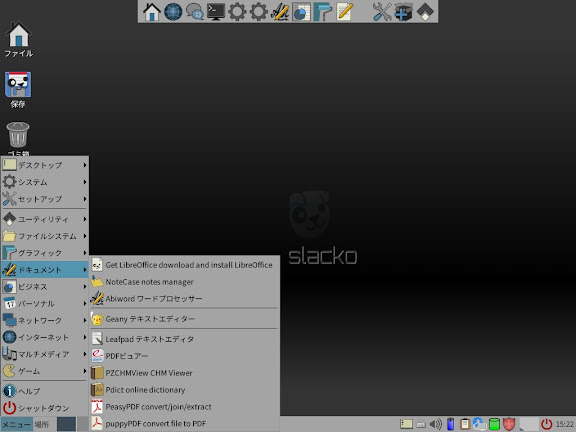
Task: Open the ファイル desktop icon
Action: point(18,40)
